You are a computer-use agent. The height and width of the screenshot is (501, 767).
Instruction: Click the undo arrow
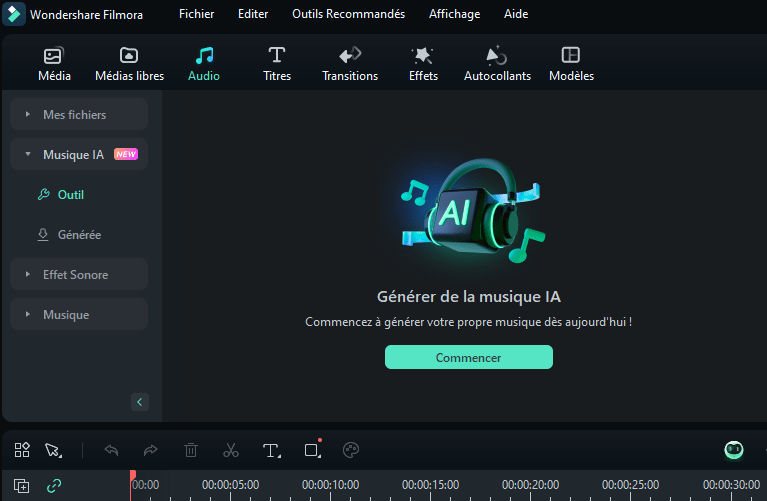pyautogui.click(x=112, y=450)
